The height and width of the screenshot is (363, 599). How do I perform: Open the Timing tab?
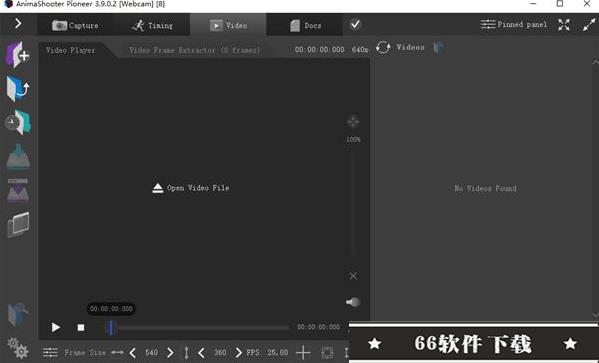coord(152,26)
